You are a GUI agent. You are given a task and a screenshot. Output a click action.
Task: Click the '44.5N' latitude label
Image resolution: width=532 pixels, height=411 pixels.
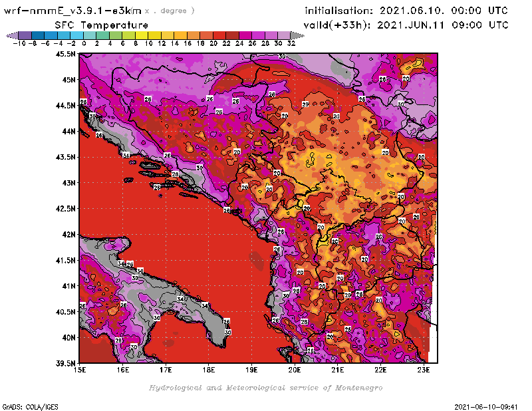(x=65, y=106)
